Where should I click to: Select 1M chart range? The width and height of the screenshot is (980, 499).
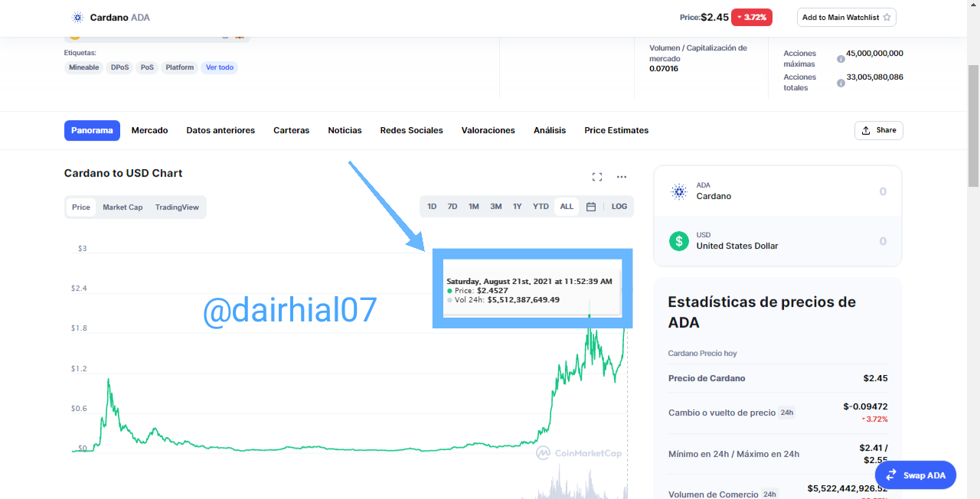coord(474,207)
